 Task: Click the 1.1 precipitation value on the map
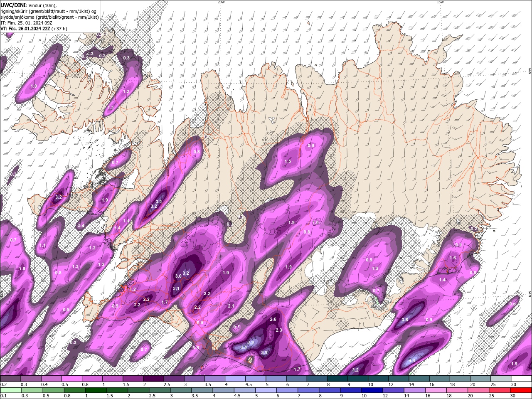[x=42, y=246]
